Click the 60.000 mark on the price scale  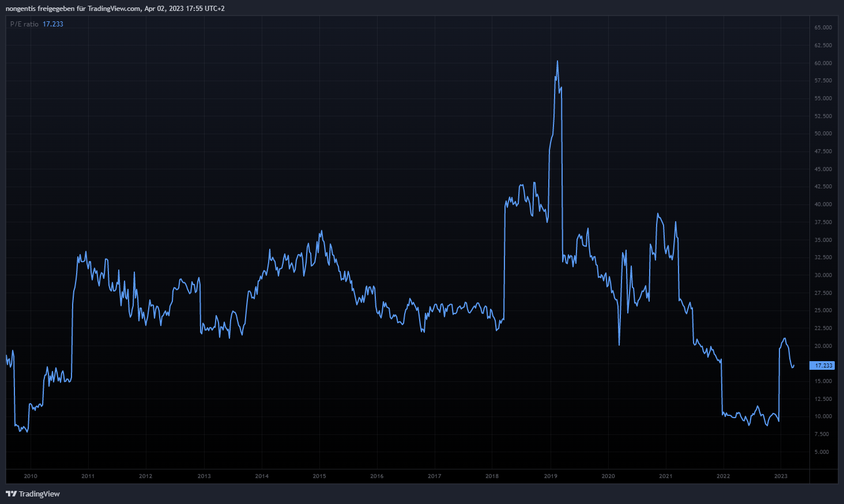pos(823,63)
